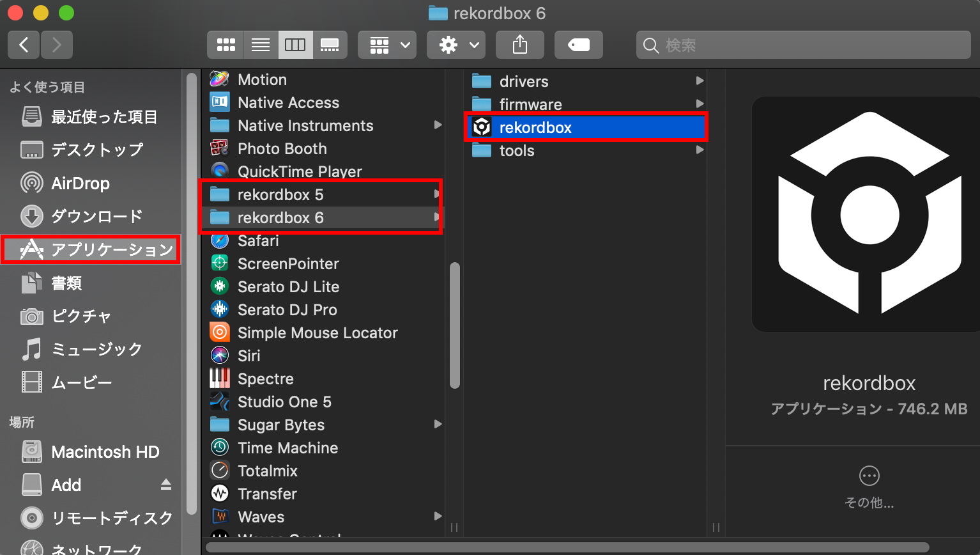Click the Back navigation arrow

click(x=24, y=45)
